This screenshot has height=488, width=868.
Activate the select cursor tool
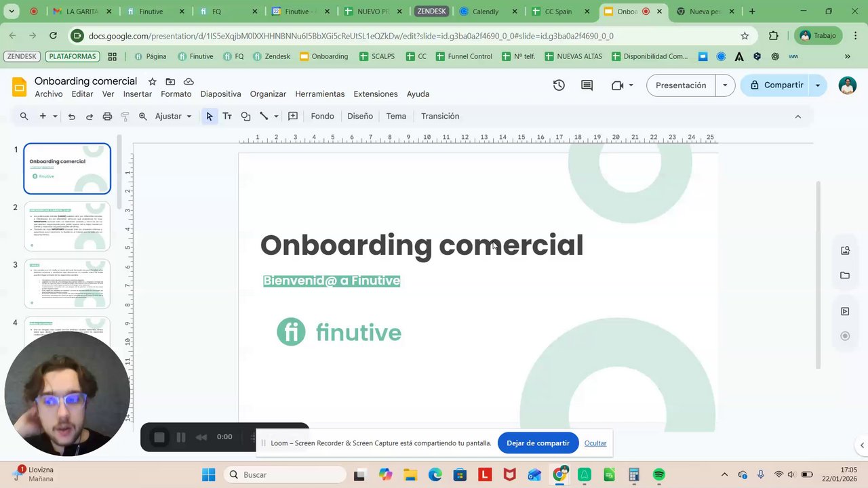tap(210, 117)
